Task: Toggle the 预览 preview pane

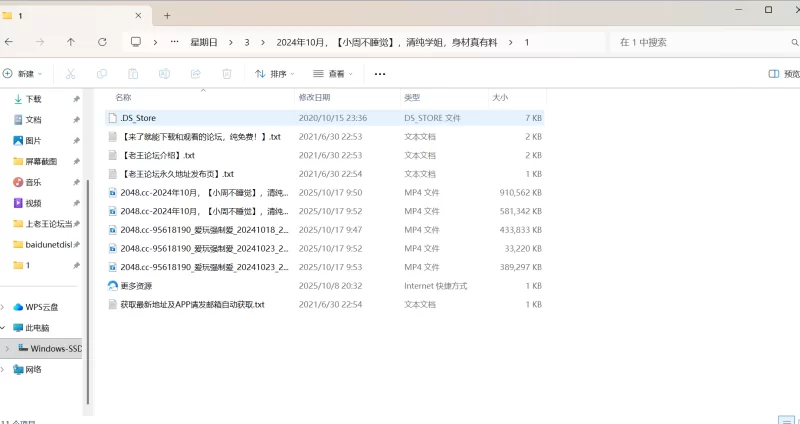Action: [x=783, y=74]
